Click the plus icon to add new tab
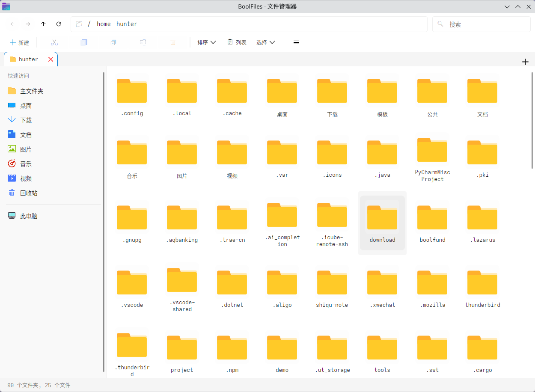535x392 pixels. [x=525, y=62]
